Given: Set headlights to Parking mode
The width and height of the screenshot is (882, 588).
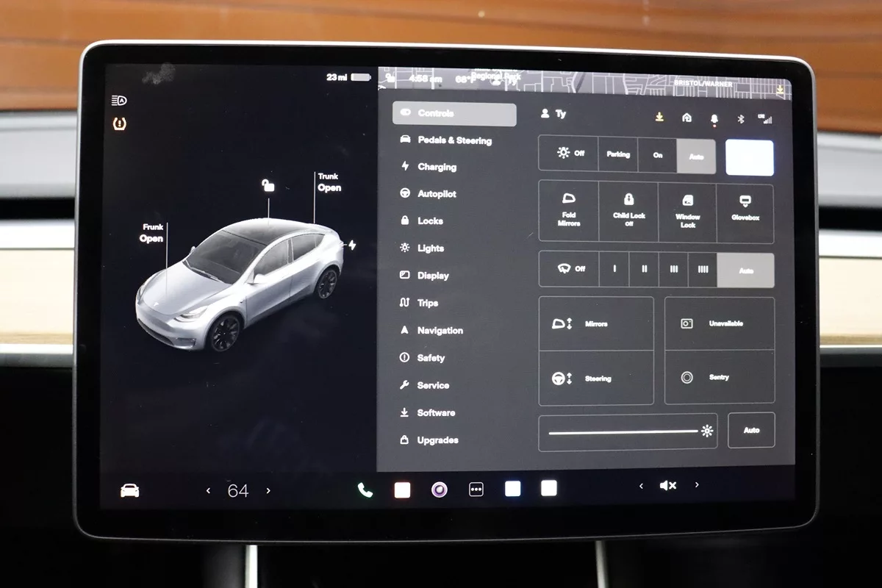Looking at the screenshot, I should point(618,155).
